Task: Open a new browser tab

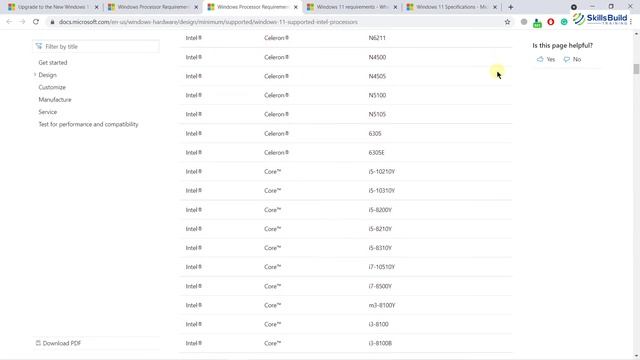Action: pos(511,7)
